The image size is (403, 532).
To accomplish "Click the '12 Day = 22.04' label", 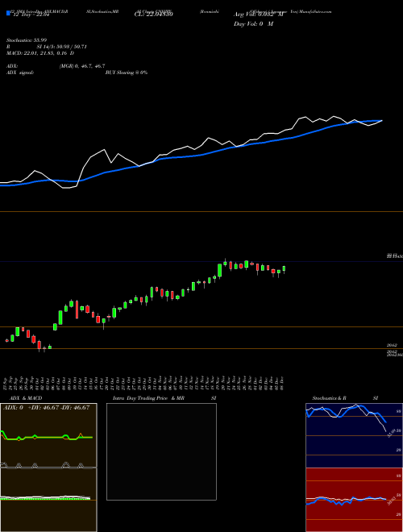I will pyautogui.click(x=30, y=15).
